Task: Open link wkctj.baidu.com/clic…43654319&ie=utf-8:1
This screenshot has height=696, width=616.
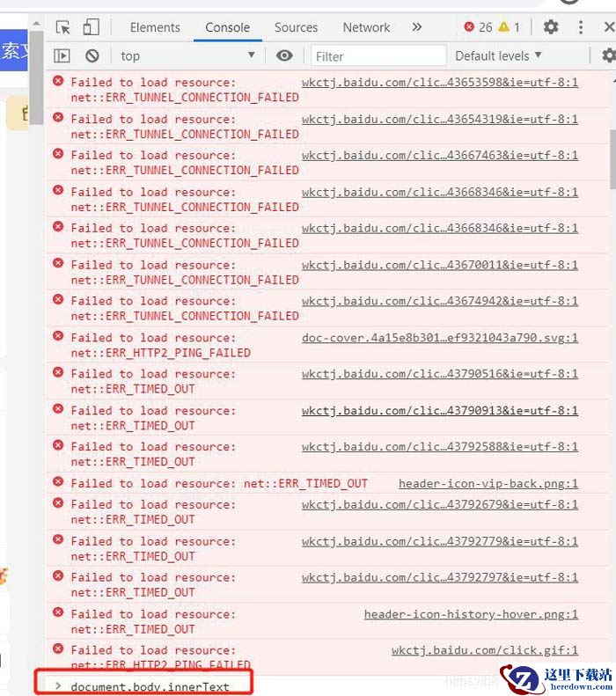Action: (x=440, y=120)
